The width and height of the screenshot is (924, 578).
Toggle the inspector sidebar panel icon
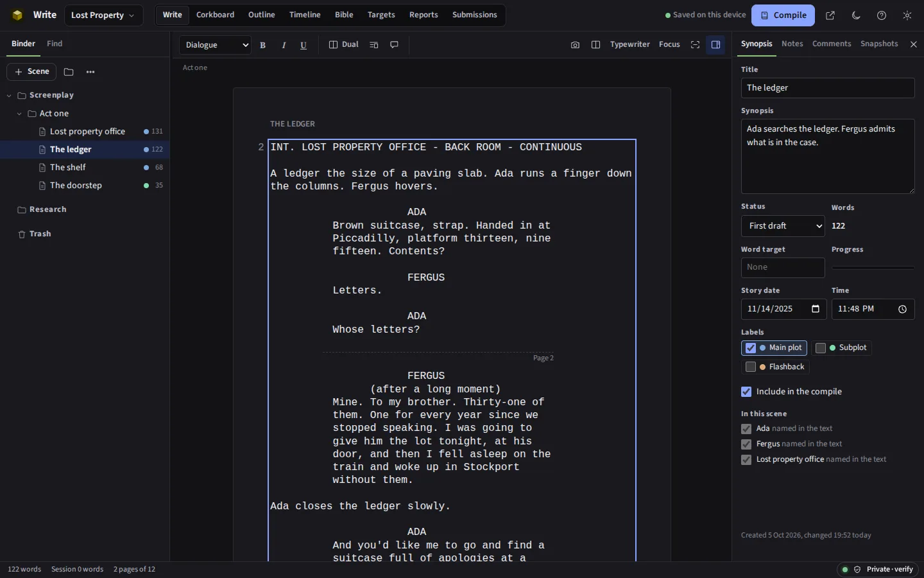click(715, 45)
